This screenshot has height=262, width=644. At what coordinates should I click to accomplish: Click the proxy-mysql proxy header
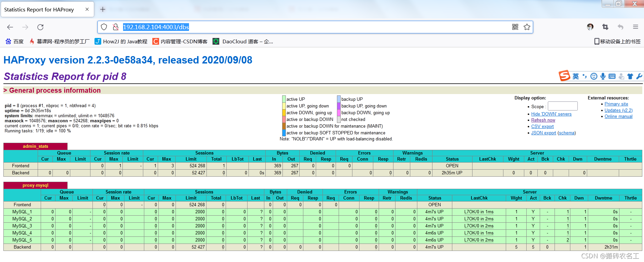pos(35,185)
